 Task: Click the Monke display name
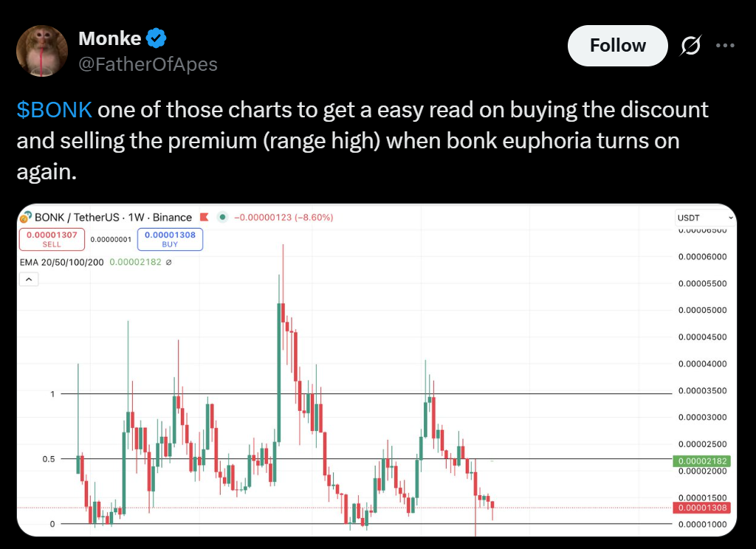109,38
